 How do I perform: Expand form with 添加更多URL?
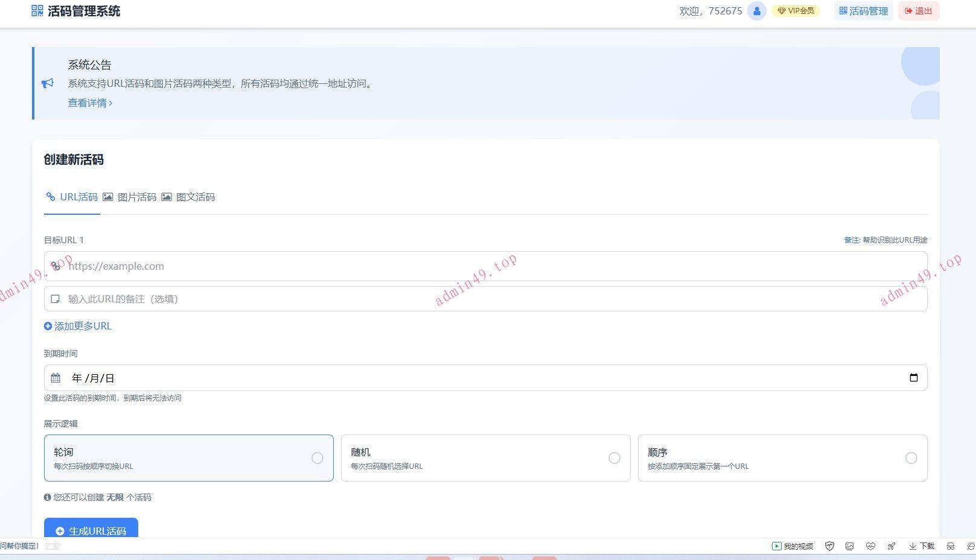78,326
